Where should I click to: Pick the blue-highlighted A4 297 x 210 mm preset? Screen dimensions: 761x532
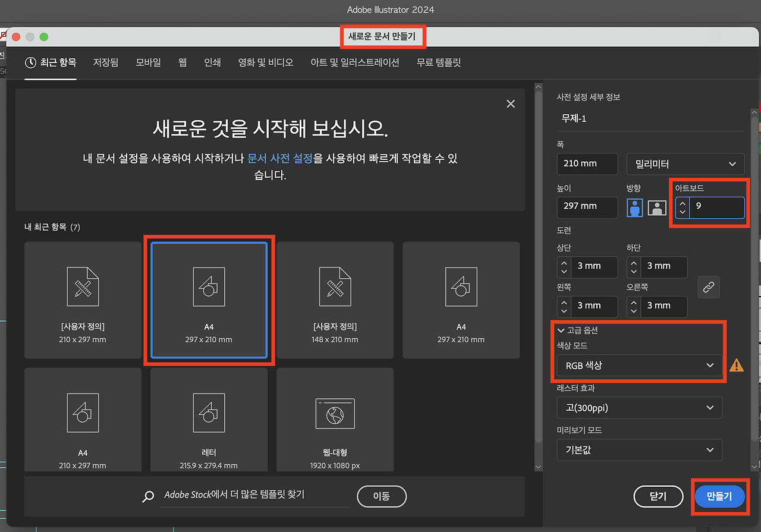click(x=209, y=300)
